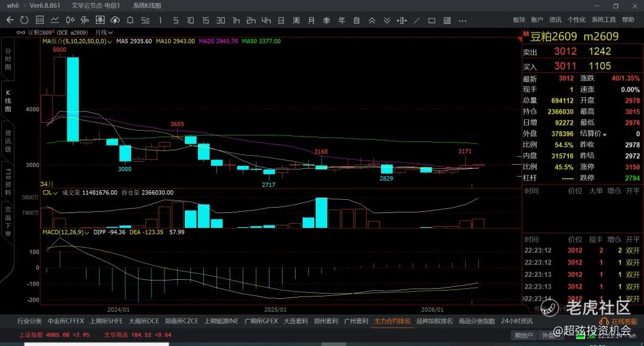The height and width of the screenshot is (346, 644).
Task: Click the refresh icon in toolbar
Action: [24, 20]
